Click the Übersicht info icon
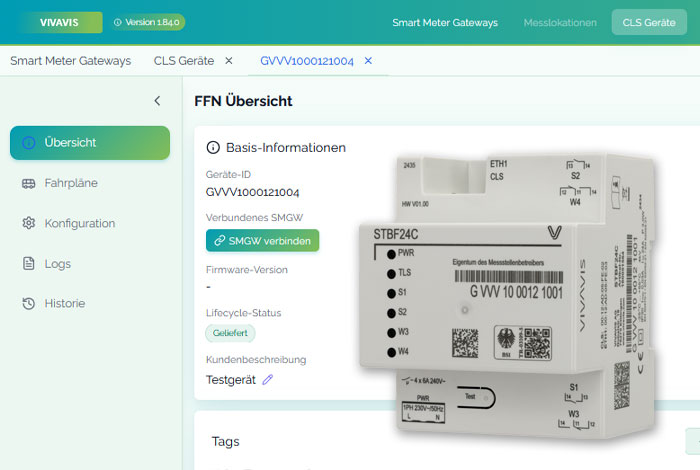Viewport: 700px width, 470px height. [29, 143]
